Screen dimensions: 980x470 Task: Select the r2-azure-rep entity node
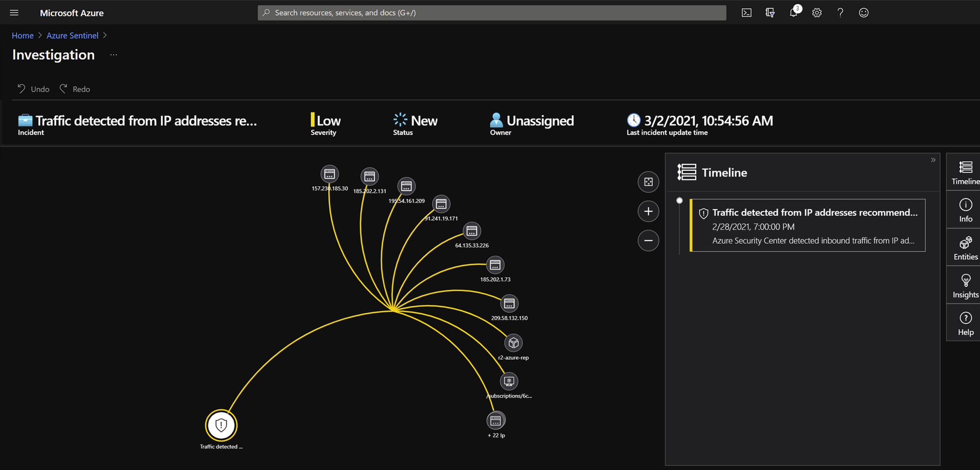(x=514, y=343)
